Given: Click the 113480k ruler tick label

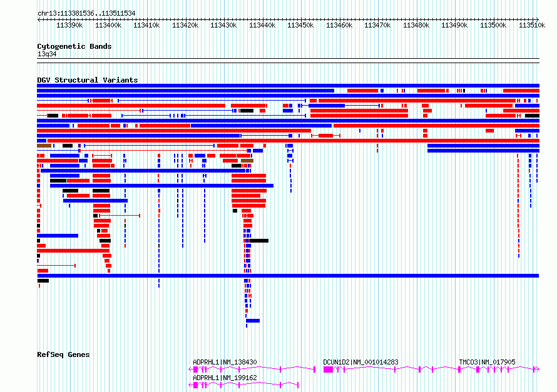Looking at the screenshot, I should point(416,25).
